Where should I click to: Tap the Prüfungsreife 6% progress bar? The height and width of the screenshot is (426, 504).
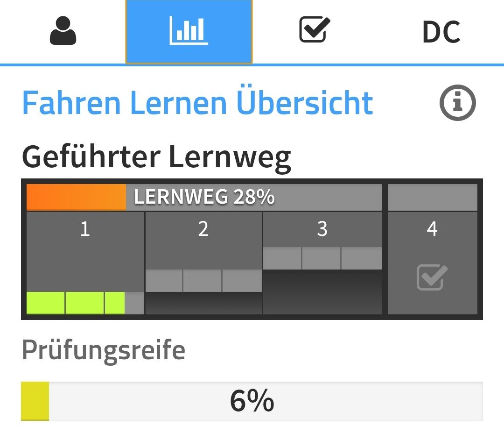252,401
